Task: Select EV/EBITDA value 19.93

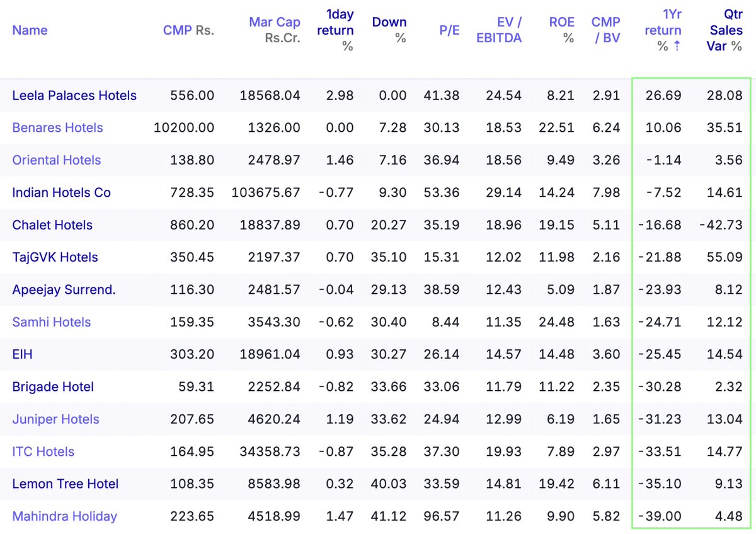Action: click(x=504, y=451)
